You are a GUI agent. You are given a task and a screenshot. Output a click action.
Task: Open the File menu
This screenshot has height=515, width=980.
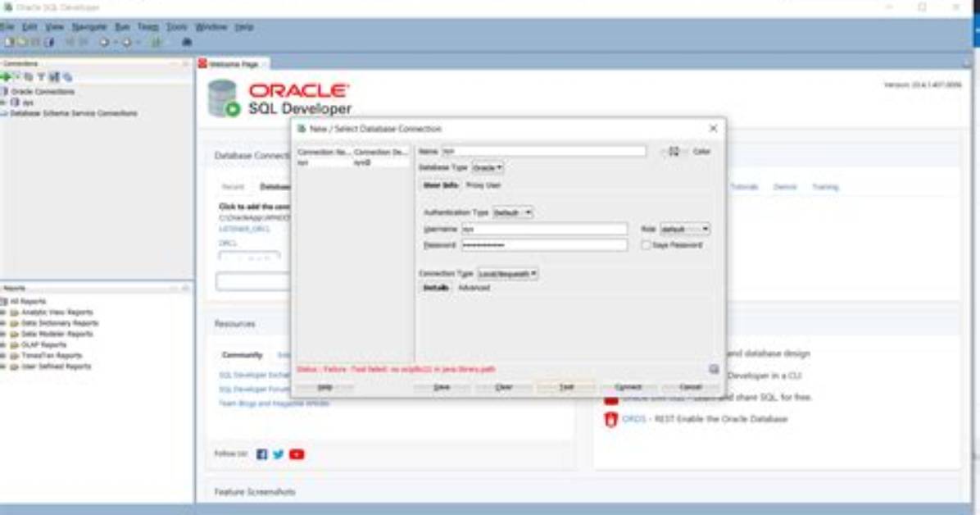(7, 27)
